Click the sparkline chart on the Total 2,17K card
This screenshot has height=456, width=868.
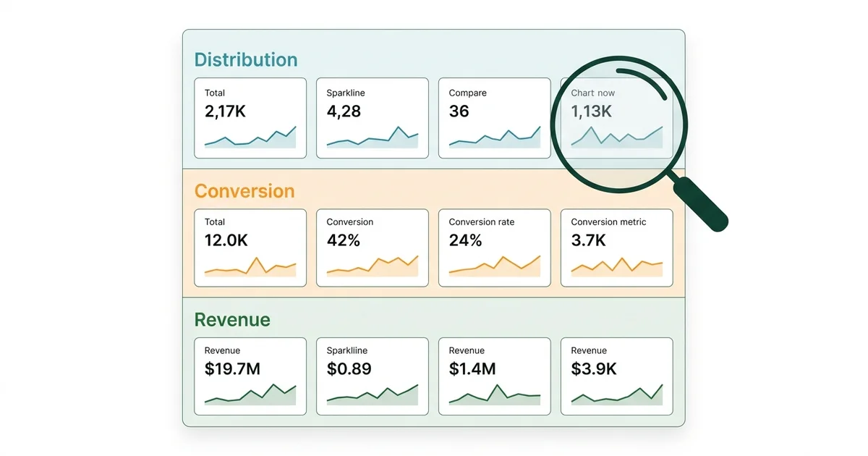click(250, 138)
